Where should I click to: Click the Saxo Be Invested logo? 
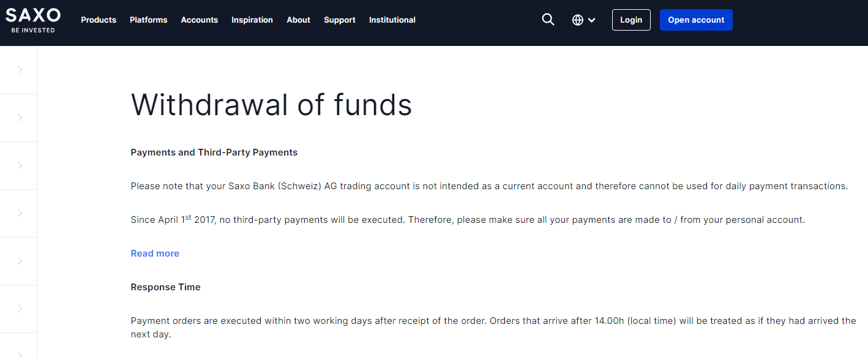point(33,20)
